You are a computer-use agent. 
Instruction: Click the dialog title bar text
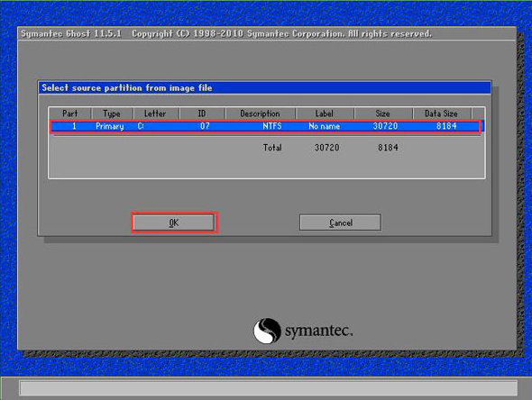(x=127, y=88)
